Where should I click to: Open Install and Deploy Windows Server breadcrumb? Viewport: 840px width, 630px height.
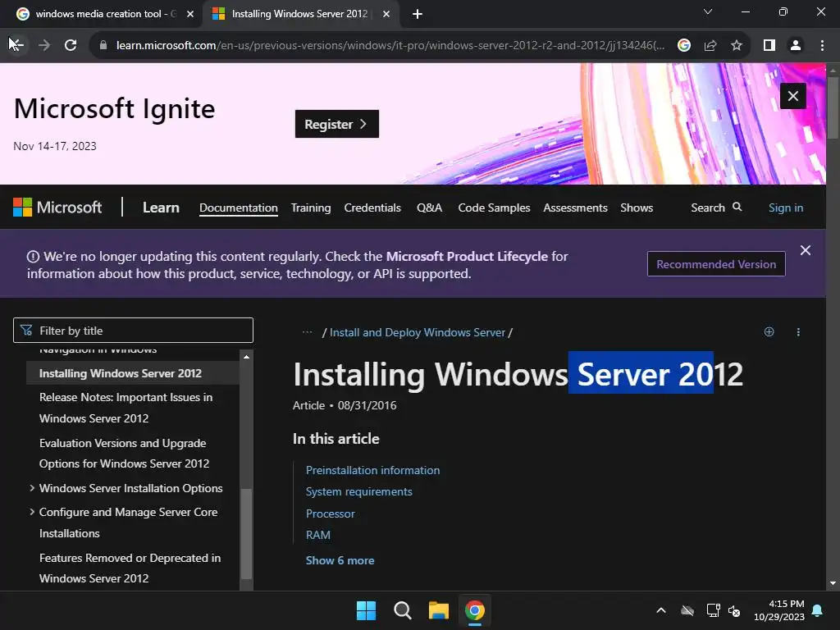point(418,333)
